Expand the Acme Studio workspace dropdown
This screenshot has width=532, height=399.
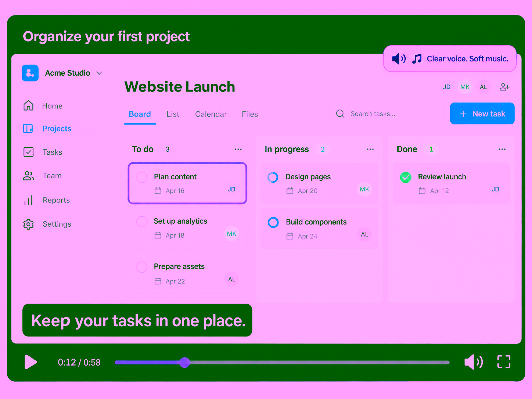pyautogui.click(x=99, y=73)
